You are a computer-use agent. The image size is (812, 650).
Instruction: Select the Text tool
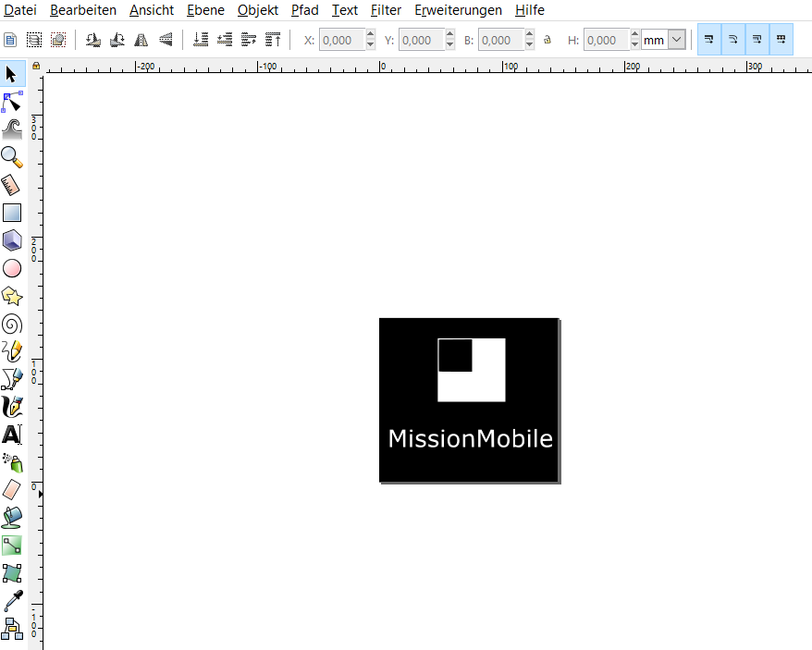(11, 435)
